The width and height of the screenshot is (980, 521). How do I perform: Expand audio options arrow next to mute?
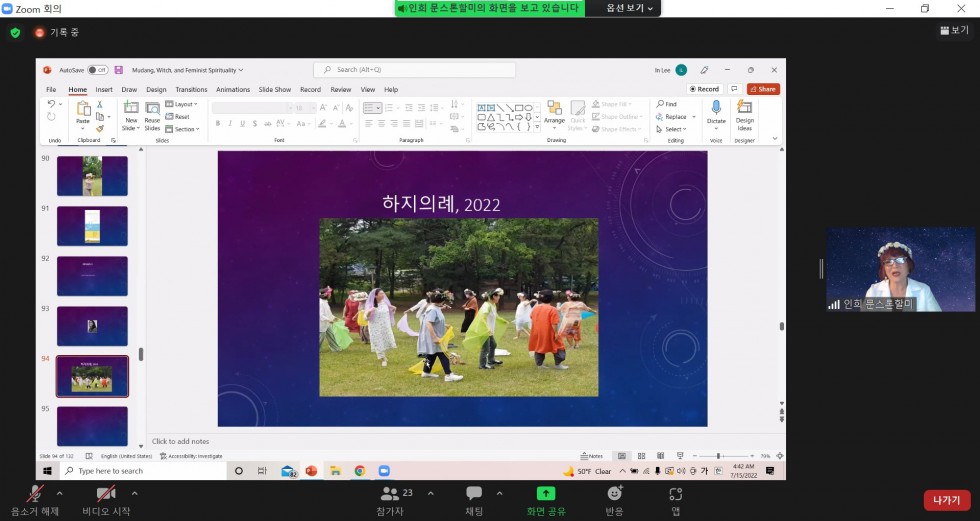[x=59, y=493]
